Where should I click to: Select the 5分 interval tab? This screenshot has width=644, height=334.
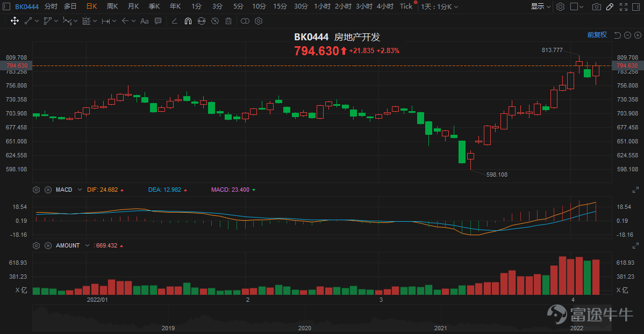[x=238, y=6]
